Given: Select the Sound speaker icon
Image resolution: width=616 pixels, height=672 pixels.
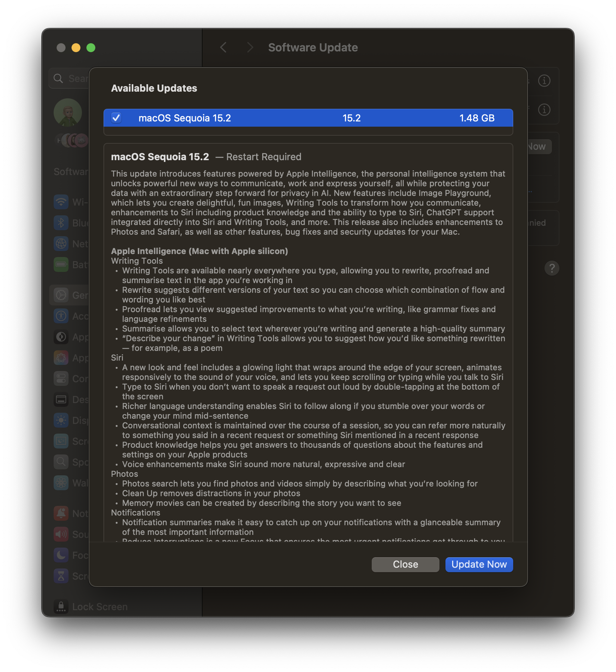Looking at the screenshot, I should click(61, 534).
